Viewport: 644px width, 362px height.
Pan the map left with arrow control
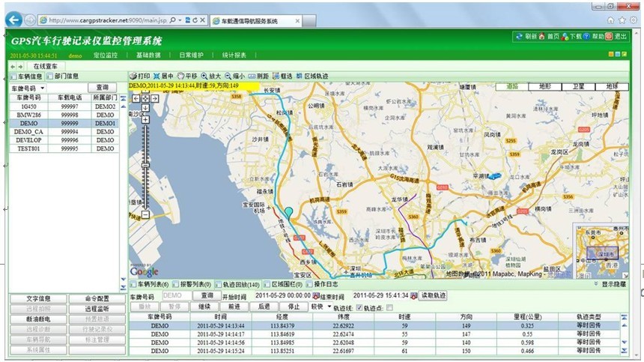136,99
